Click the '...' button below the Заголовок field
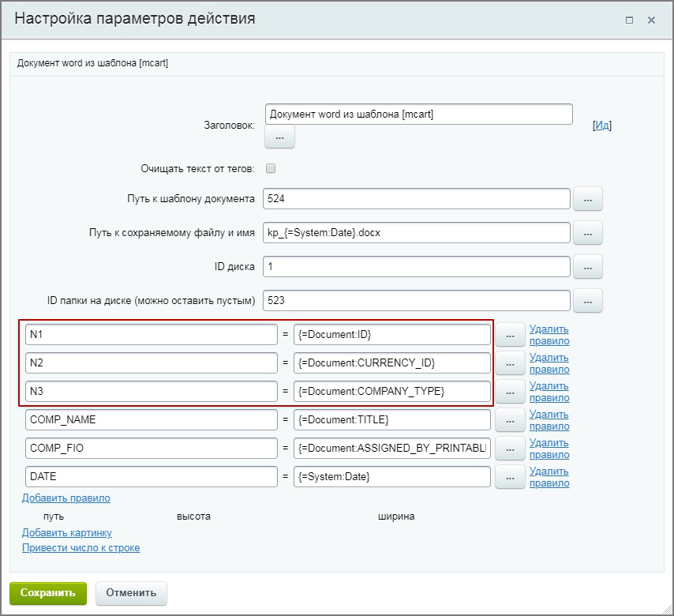The width and height of the screenshot is (674, 616). [x=279, y=137]
